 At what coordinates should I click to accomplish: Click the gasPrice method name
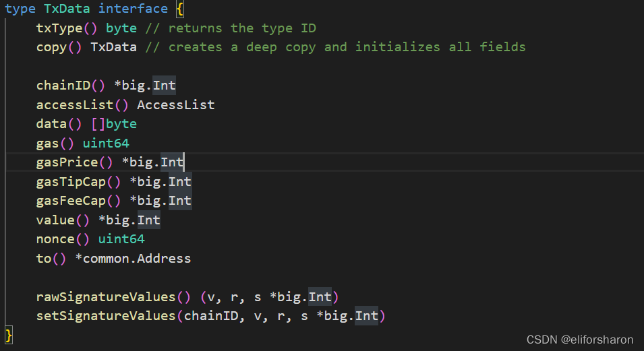click(67, 162)
